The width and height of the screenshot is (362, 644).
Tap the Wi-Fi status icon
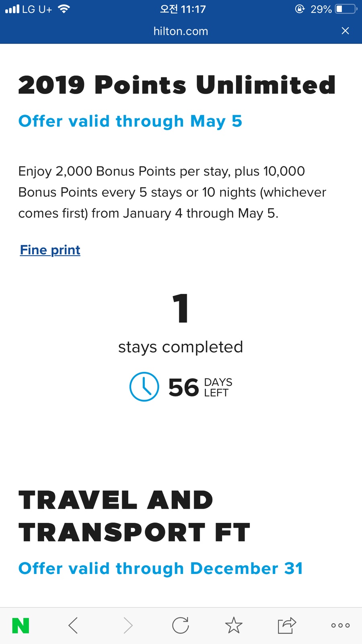point(64,9)
